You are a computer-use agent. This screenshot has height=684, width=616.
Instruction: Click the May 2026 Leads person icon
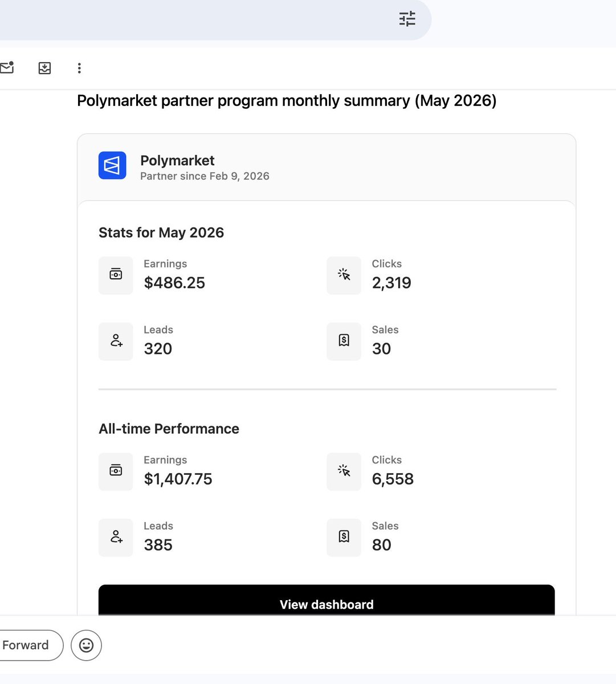116,341
